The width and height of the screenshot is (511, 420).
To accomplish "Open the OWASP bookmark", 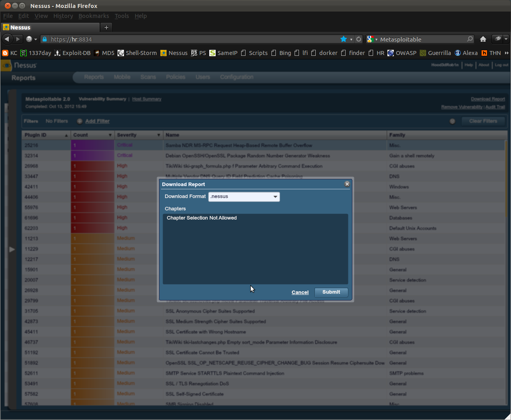I will (x=402, y=53).
